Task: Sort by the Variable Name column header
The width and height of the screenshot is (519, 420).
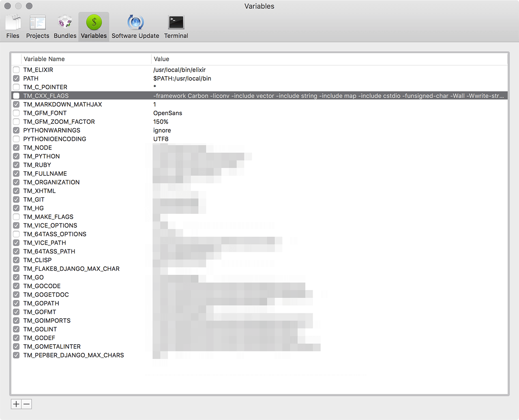Action: pos(44,59)
